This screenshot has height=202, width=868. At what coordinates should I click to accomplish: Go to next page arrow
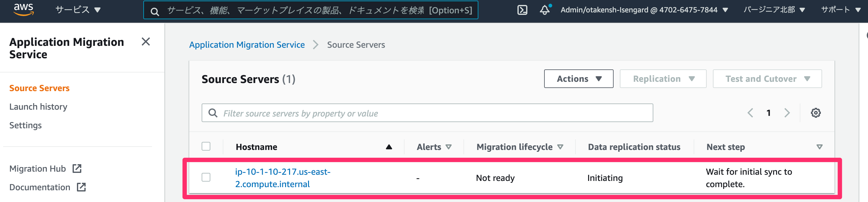pyautogui.click(x=787, y=113)
